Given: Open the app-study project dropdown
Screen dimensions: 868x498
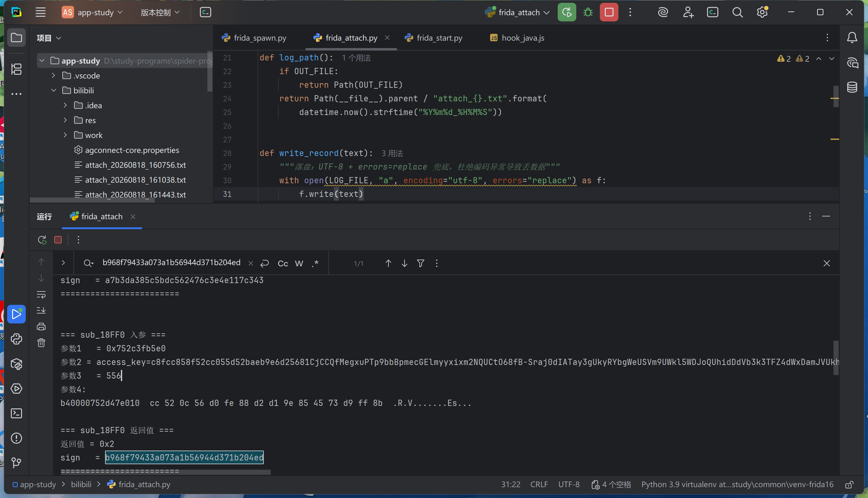Looking at the screenshot, I should click(x=92, y=12).
